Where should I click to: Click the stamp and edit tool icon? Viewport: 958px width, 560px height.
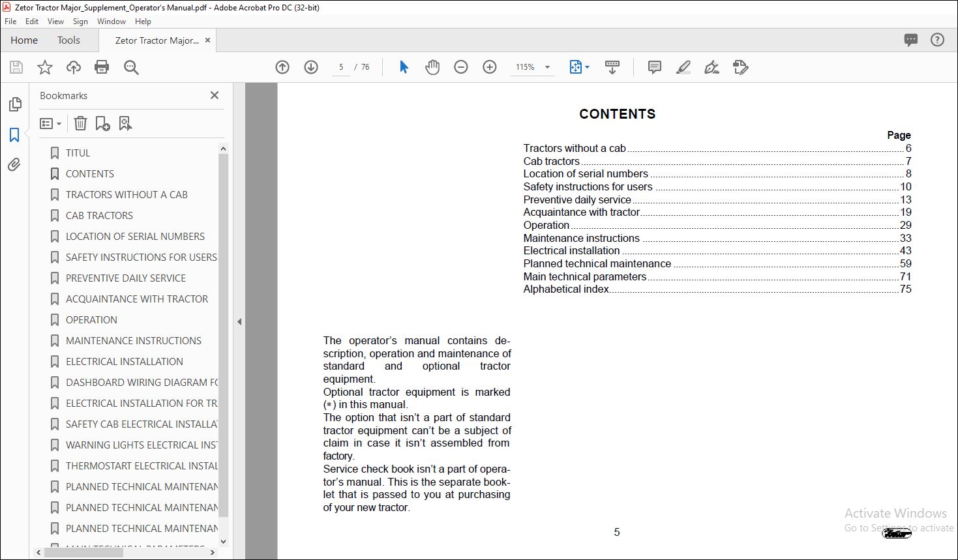pyautogui.click(x=741, y=67)
